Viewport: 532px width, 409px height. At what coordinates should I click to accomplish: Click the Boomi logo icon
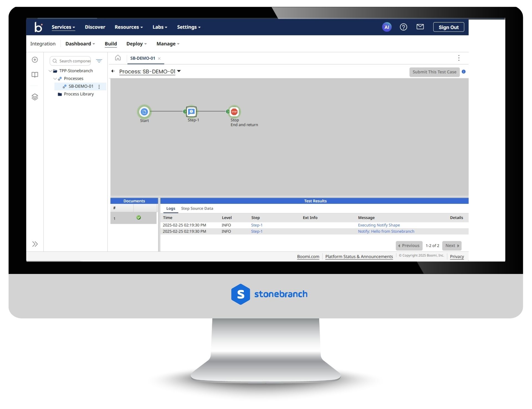tap(38, 27)
